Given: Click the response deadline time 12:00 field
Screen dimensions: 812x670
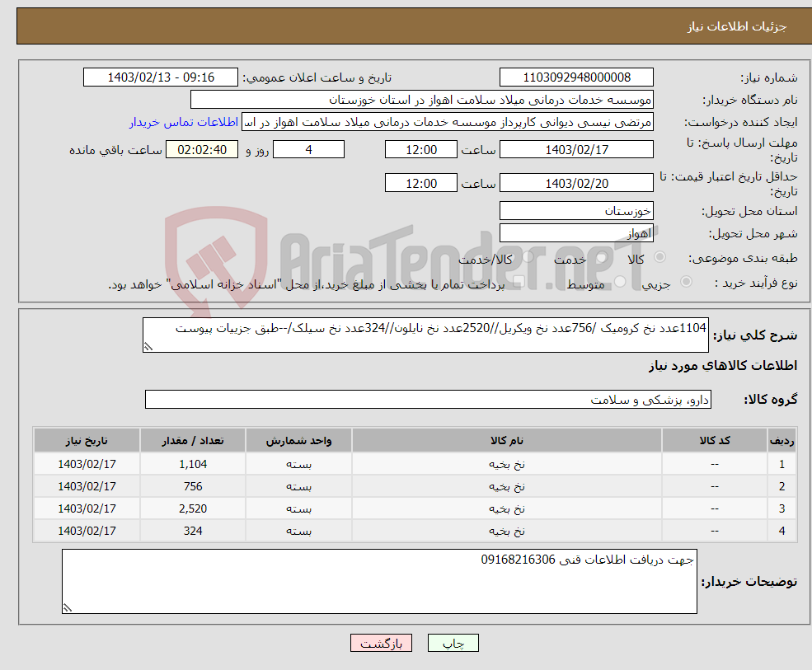Looking at the screenshot, I should click(x=421, y=150).
